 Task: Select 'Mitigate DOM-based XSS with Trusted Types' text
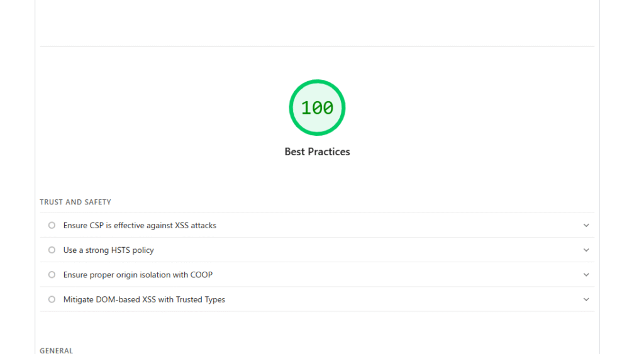coord(144,299)
